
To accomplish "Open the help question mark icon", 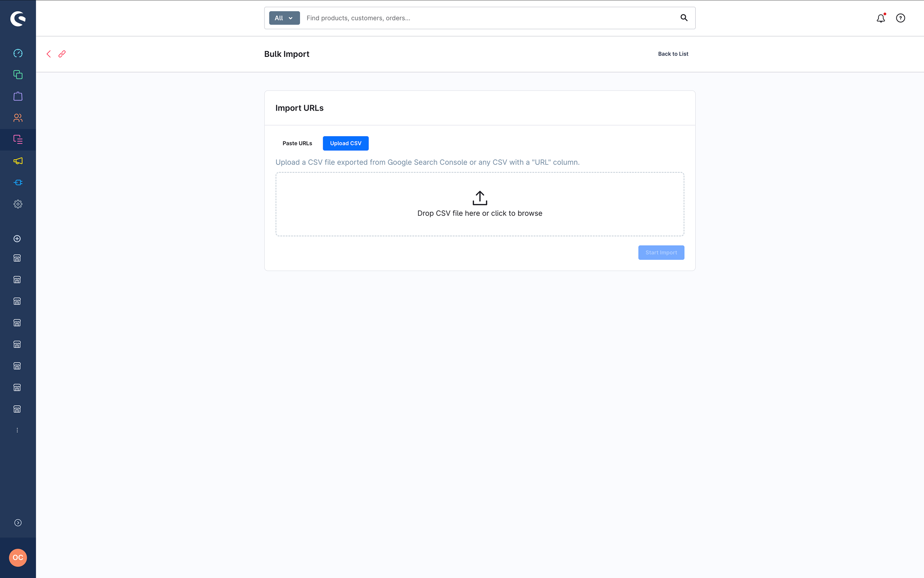I will [901, 18].
